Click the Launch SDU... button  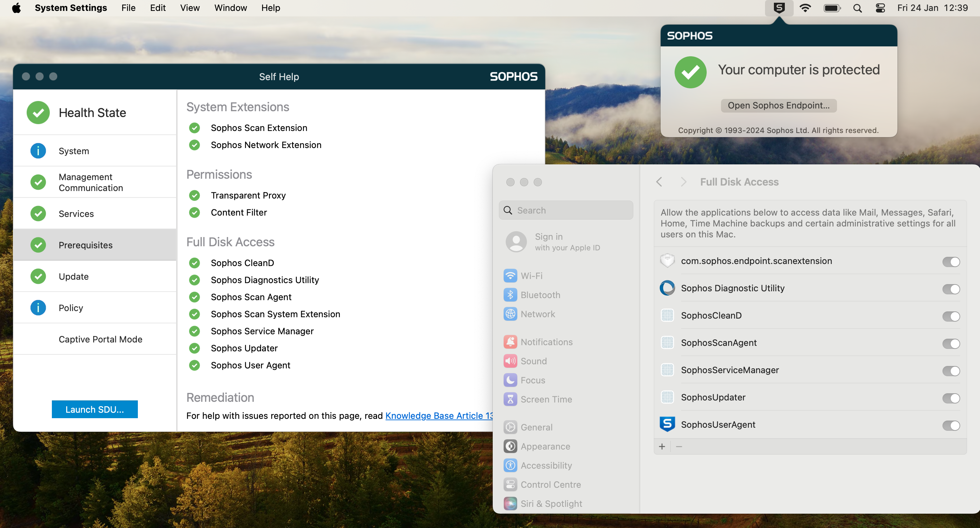click(x=95, y=409)
